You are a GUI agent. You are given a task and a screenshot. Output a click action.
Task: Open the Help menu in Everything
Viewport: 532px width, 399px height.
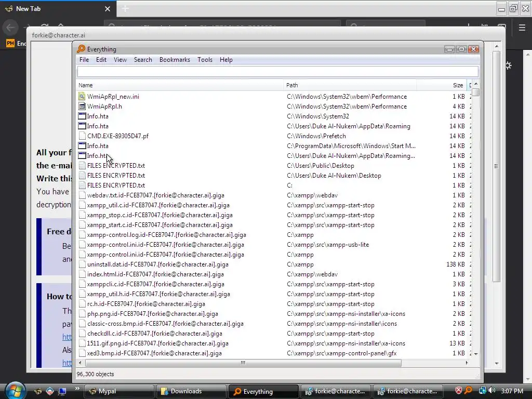click(226, 60)
